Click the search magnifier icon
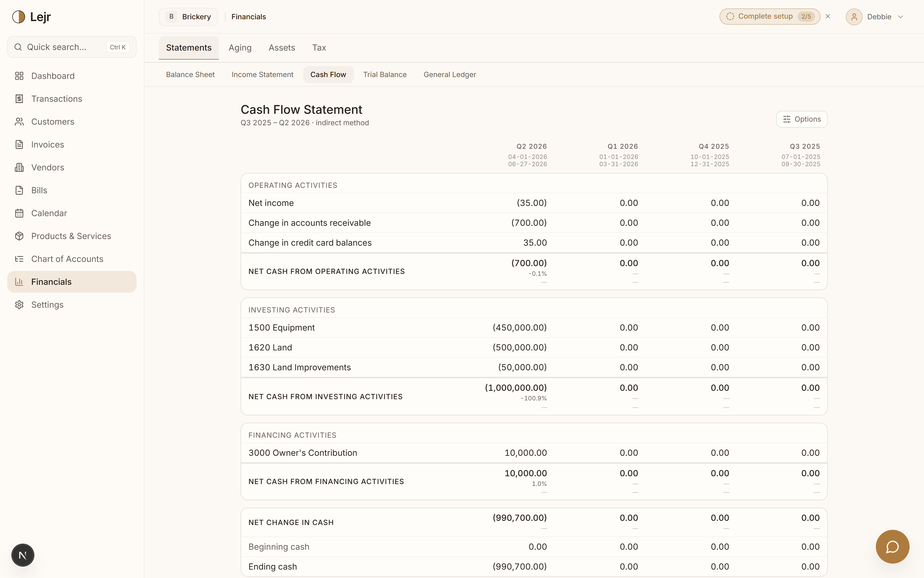 tap(18, 47)
